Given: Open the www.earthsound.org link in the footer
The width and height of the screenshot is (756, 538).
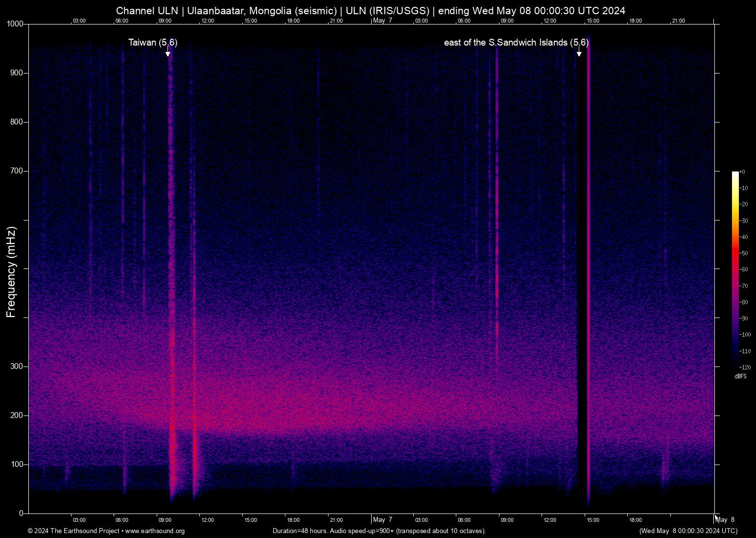Looking at the screenshot, I should 155,531.
